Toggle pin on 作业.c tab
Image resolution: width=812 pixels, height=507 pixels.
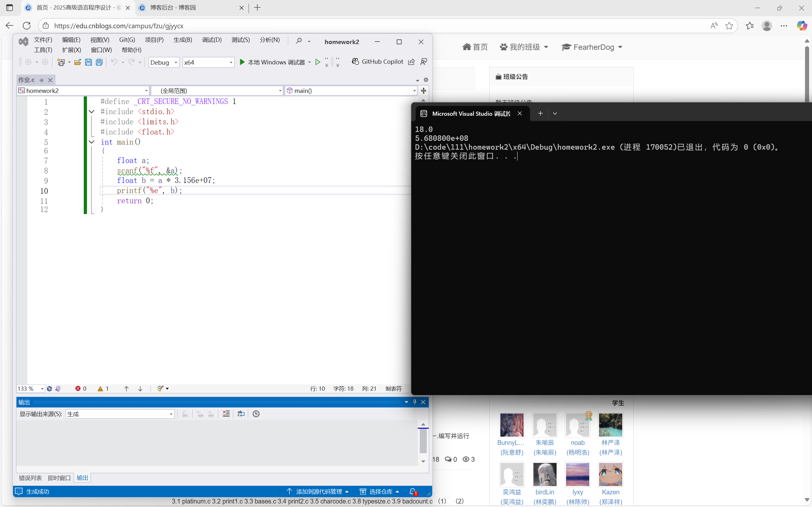point(42,80)
